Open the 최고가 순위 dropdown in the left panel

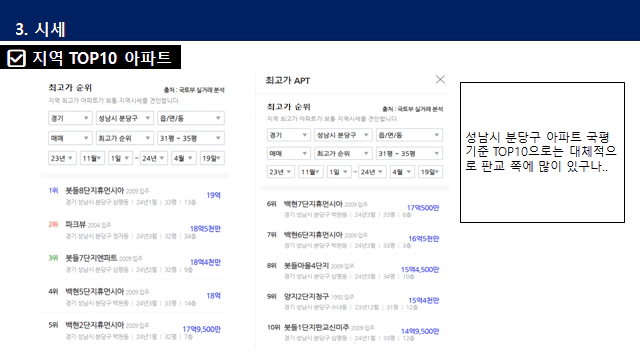tap(125, 138)
